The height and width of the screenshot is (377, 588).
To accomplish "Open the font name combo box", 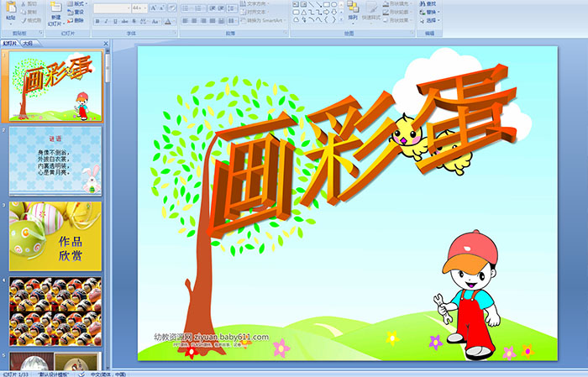I will tap(112, 8).
